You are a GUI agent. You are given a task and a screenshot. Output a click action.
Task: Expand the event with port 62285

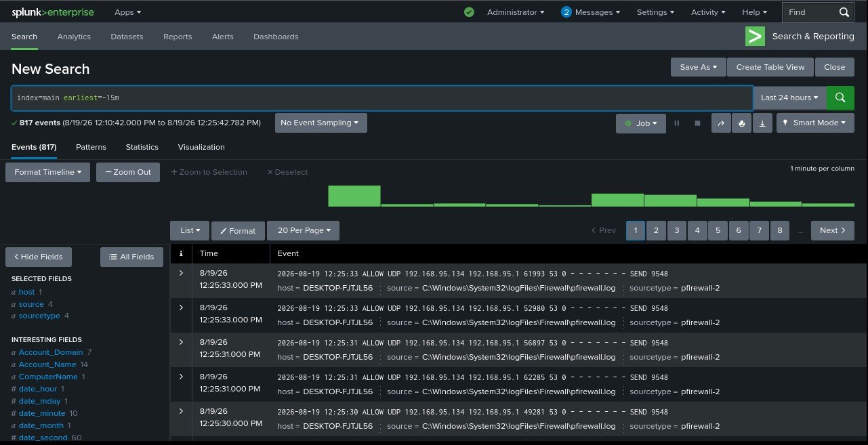click(181, 377)
